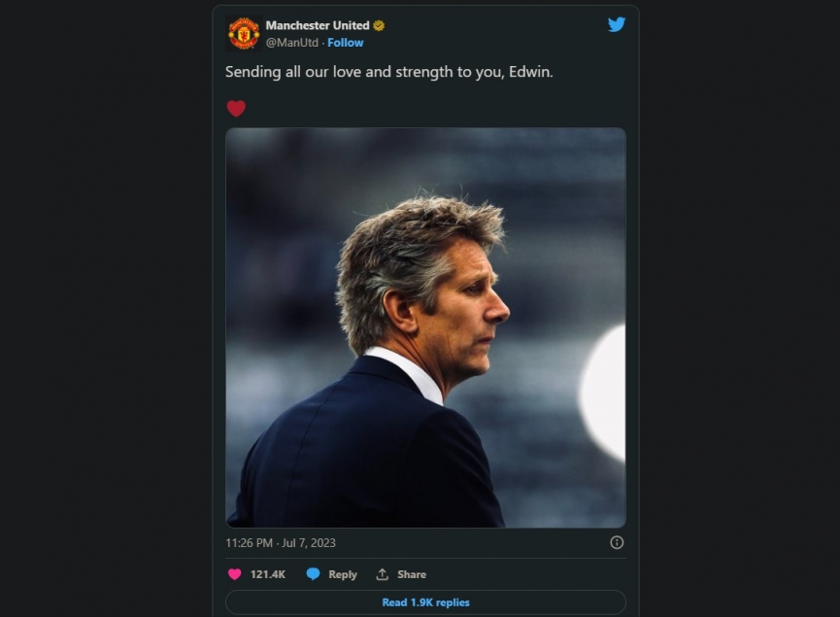Open Read 1.9K replies
This screenshot has height=617, width=840.
tap(425, 602)
